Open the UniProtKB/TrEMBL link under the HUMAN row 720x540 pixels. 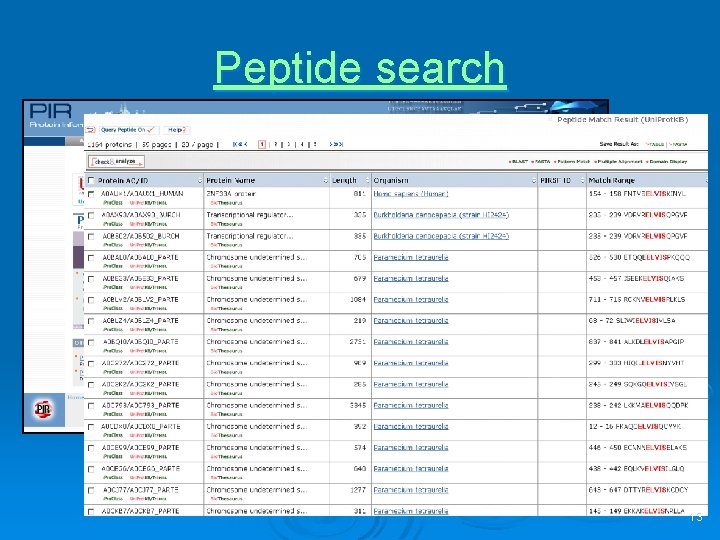click(148, 202)
